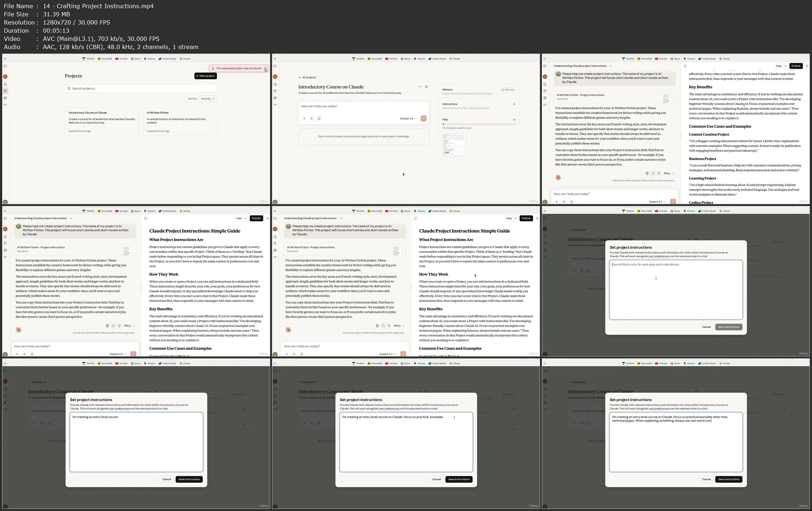
Task: Open the AI Written Fiction project card
Action: 180,122
